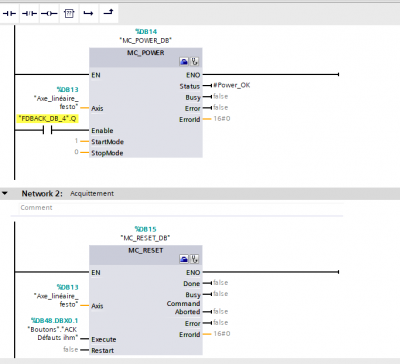This screenshot has width=400, height=364.
Task: Select MC_POWER Axis operand "Axe_linéaire_festo"
Action: tap(56, 102)
